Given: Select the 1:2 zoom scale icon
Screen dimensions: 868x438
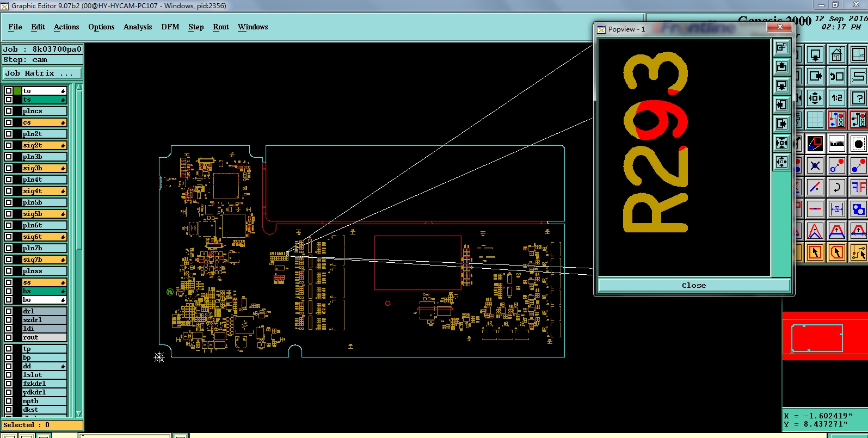Looking at the screenshot, I should pyautogui.click(x=836, y=98).
